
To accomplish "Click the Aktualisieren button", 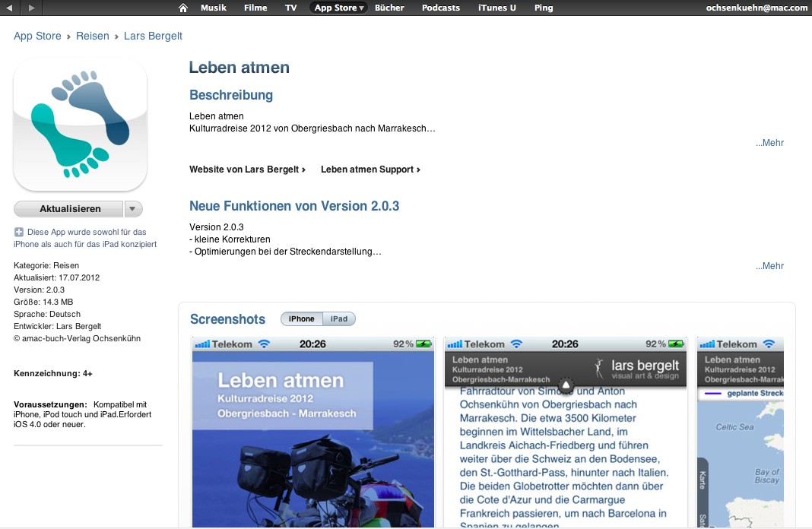I will pos(70,208).
